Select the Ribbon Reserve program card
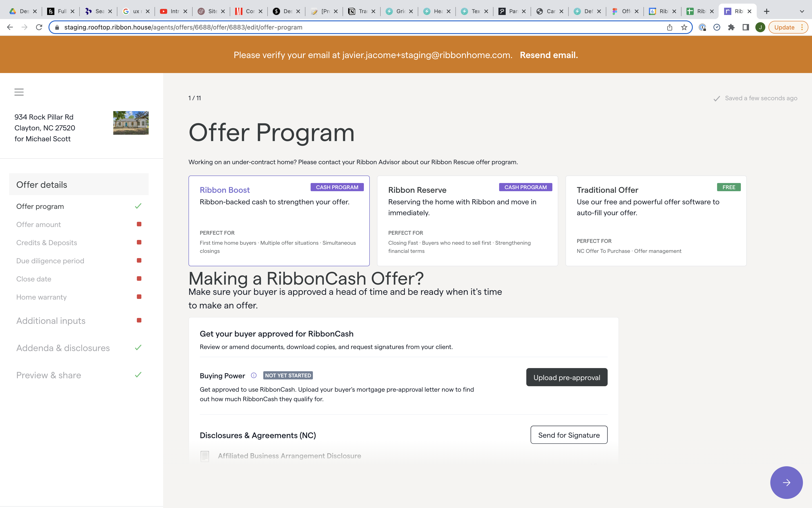The width and height of the screenshot is (812, 508). (467, 221)
